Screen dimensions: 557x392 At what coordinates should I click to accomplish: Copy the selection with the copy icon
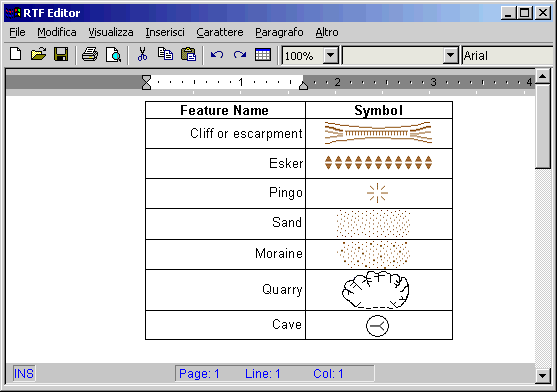165,55
